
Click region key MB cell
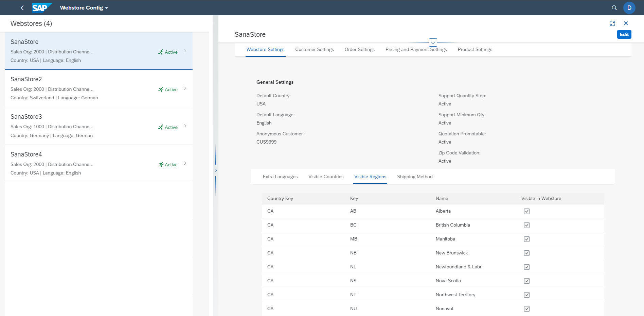tap(354, 239)
